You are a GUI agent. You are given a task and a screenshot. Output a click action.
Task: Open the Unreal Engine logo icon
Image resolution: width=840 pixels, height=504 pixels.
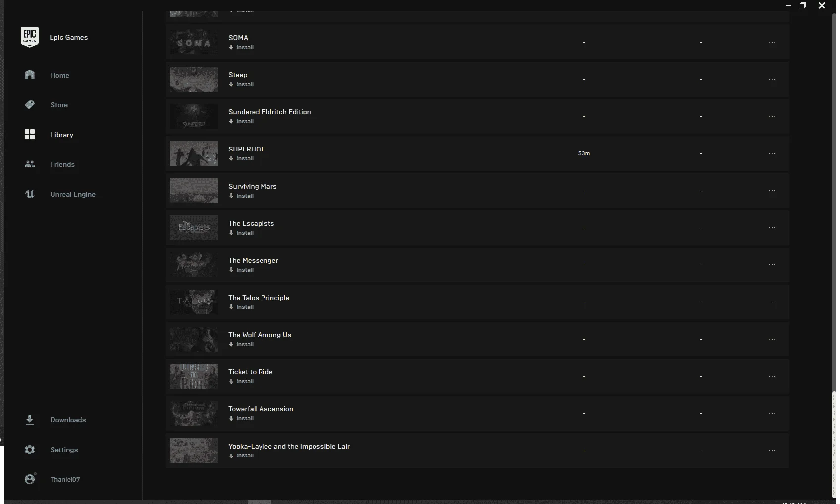[30, 194]
